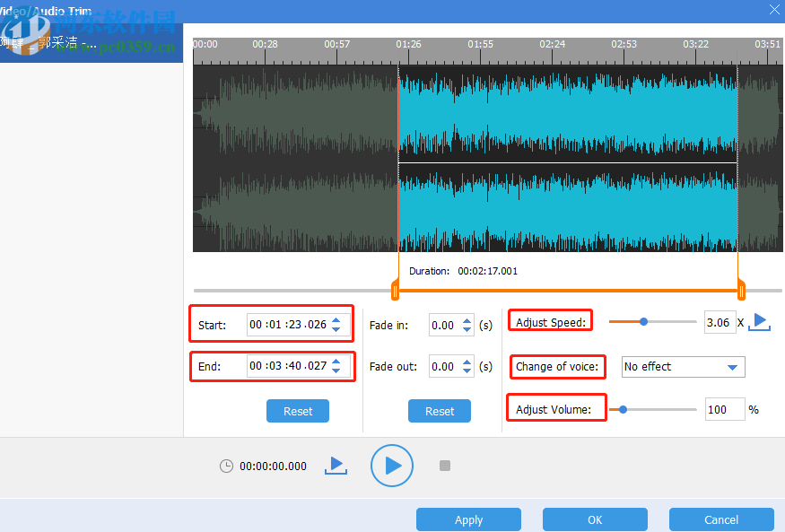Stop playback using the square stop icon
Screen dimensions: 785x532
[x=444, y=466]
